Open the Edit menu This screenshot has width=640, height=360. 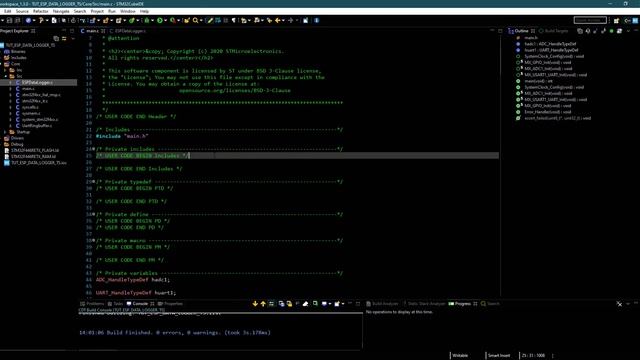click(x=7, y=11)
